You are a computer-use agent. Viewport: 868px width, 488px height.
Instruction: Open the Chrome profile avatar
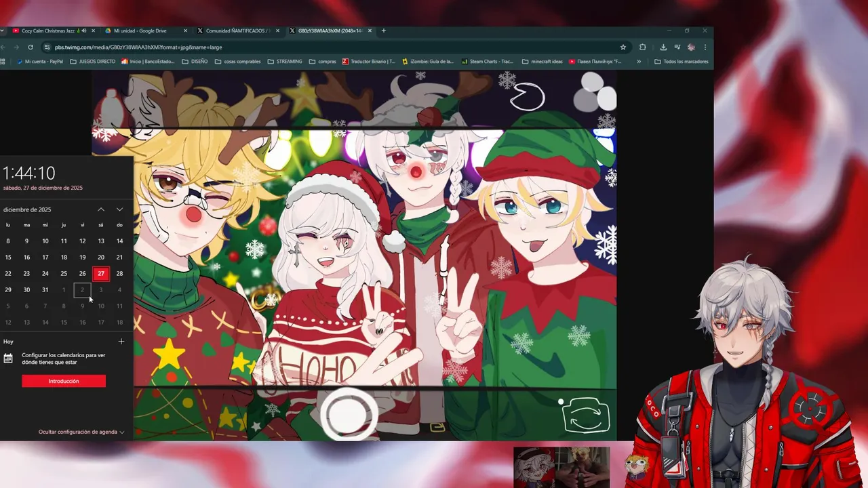pos(691,47)
